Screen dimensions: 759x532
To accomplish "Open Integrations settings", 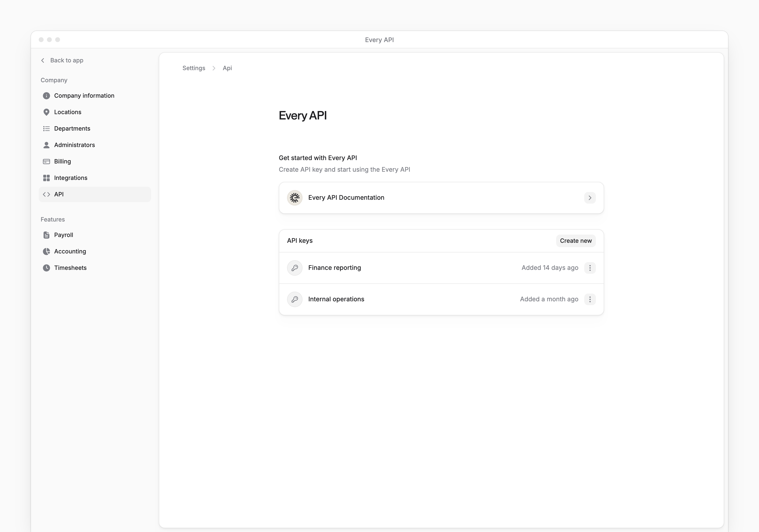I will [95, 178].
